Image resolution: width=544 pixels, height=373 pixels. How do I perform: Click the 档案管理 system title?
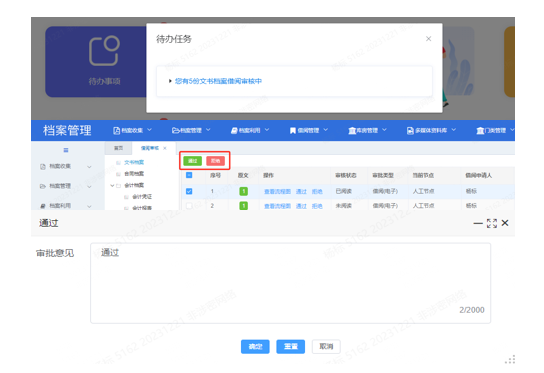click(x=67, y=130)
